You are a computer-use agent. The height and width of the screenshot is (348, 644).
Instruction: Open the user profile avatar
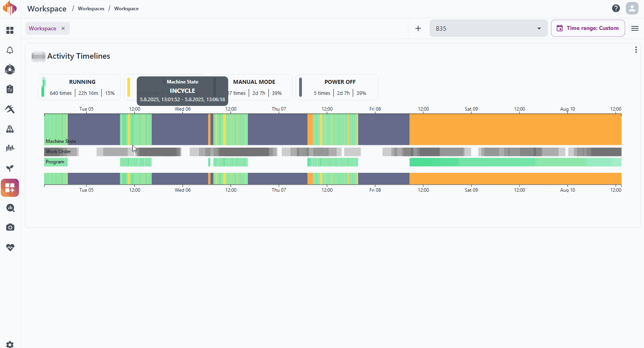point(632,8)
